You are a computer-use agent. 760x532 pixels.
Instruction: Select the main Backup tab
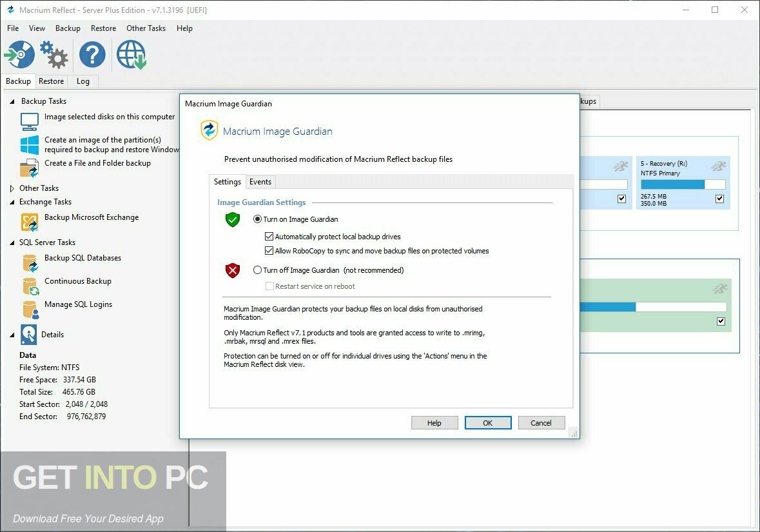[19, 81]
